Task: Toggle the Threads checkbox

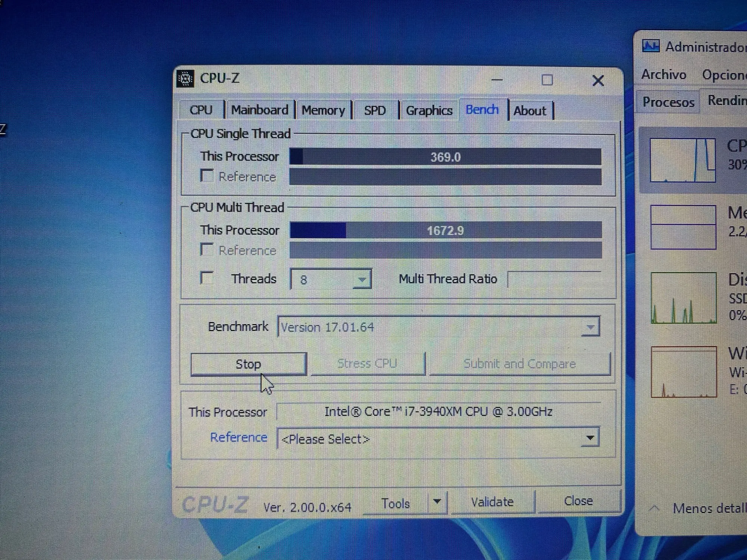Action: [x=207, y=278]
